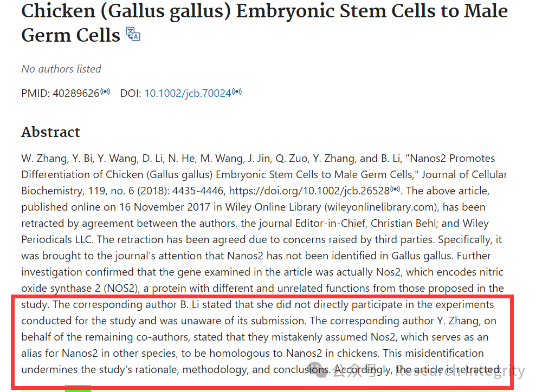This screenshot has width=542, height=392.
Task: Click the signal icon after DOI jcb.70024
Action: [237, 92]
